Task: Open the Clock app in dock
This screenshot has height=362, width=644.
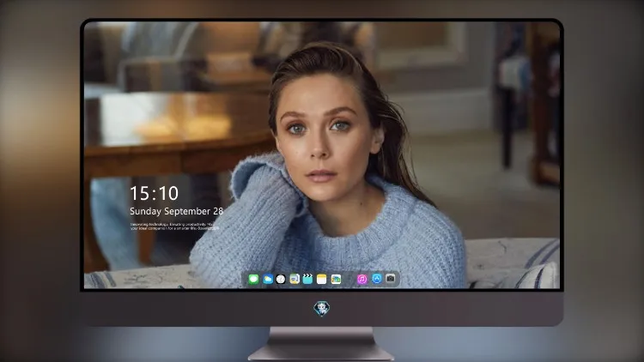Action: coord(281,280)
